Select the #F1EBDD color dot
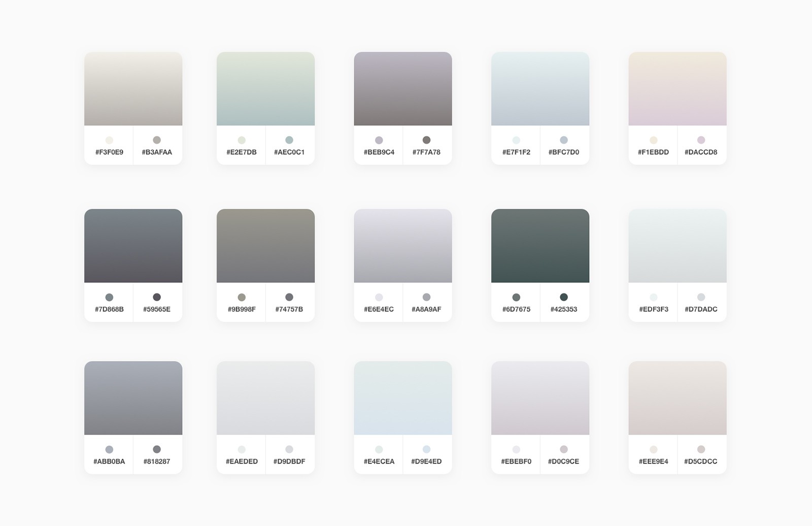Image resolution: width=812 pixels, height=526 pixels. point(654,140)
